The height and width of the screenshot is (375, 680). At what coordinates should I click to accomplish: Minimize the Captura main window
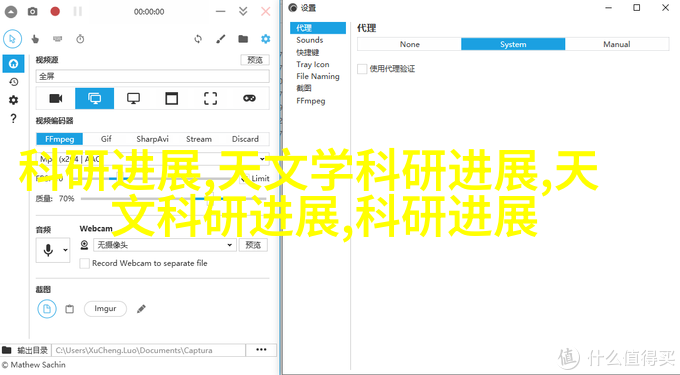pos(221,11)
